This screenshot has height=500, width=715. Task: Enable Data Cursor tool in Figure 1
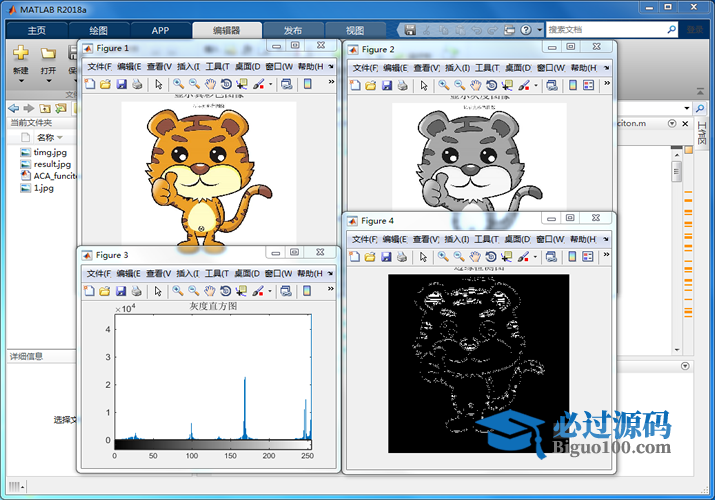tap(242, 84)
